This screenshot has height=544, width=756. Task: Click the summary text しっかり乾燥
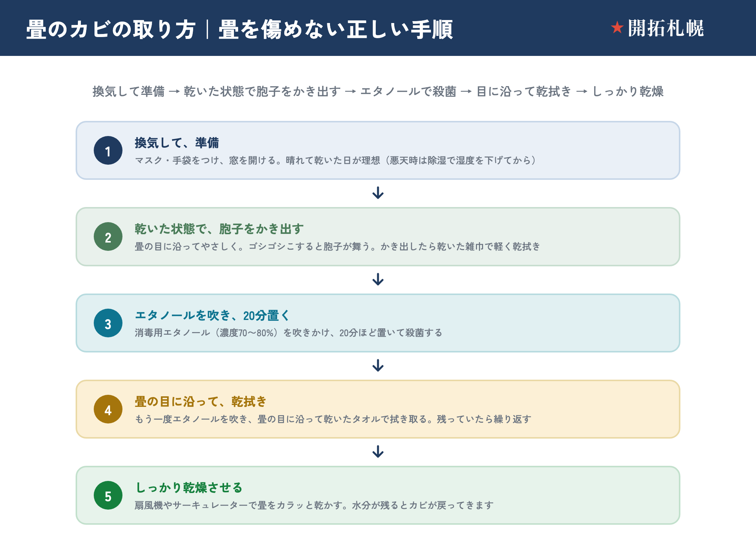point(627,91)
